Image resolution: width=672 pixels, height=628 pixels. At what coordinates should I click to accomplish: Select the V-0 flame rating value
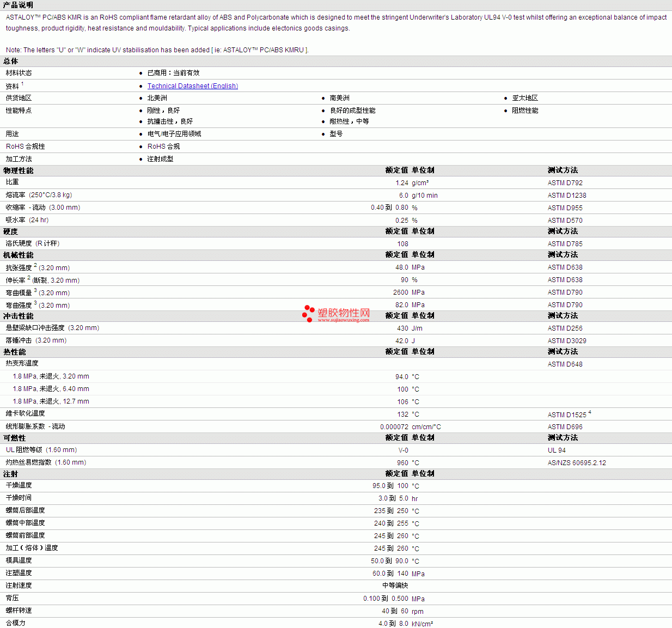(404, 450)
